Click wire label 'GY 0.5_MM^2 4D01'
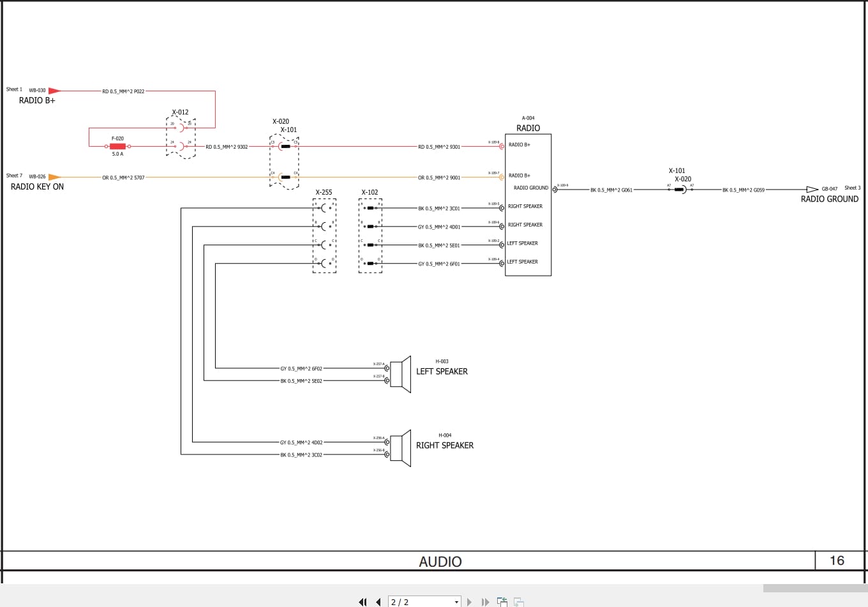Screen dimensions: 868x607 pos(439,227)
